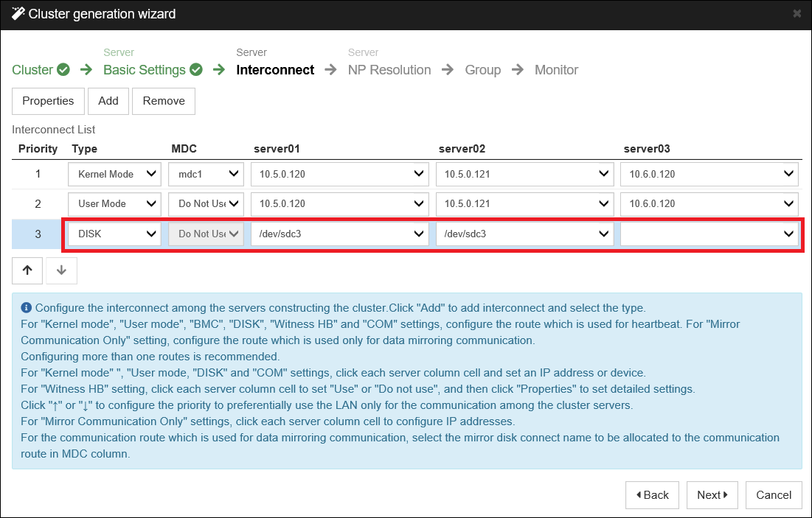Image resolution: width=812 pixels, height=518 pixels.
Task: Close the Cluster generation wizard dialog
Action: click(797, 14)
